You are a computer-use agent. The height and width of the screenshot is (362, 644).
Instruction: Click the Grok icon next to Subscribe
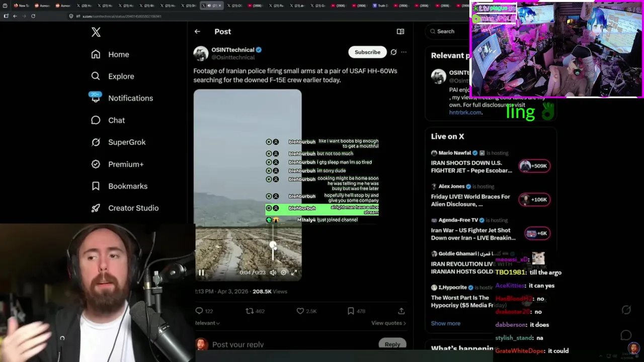pyautogui.click(x=393, y=52)
